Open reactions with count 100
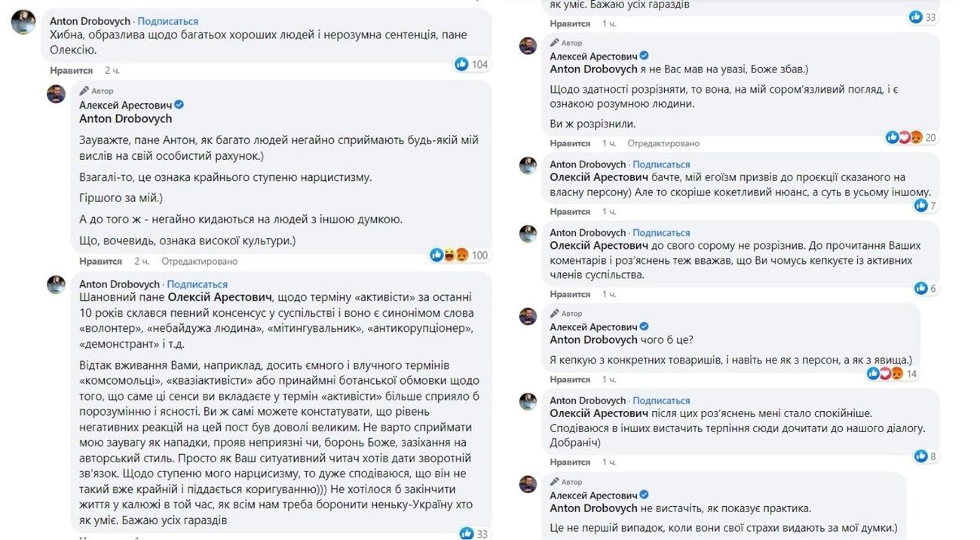The height and width of the screenshot is (540, 980). 450,255
